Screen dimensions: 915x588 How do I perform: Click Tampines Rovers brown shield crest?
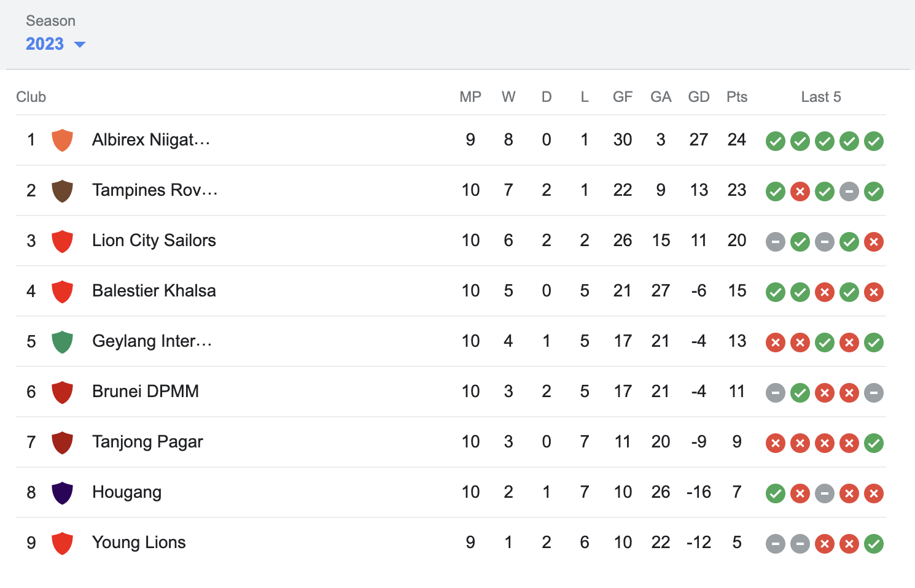(x=62, y=190)
